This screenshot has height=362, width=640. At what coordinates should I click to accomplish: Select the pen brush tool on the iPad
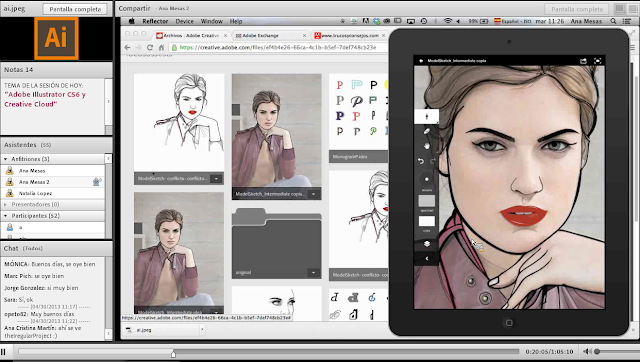click(427, 117)
